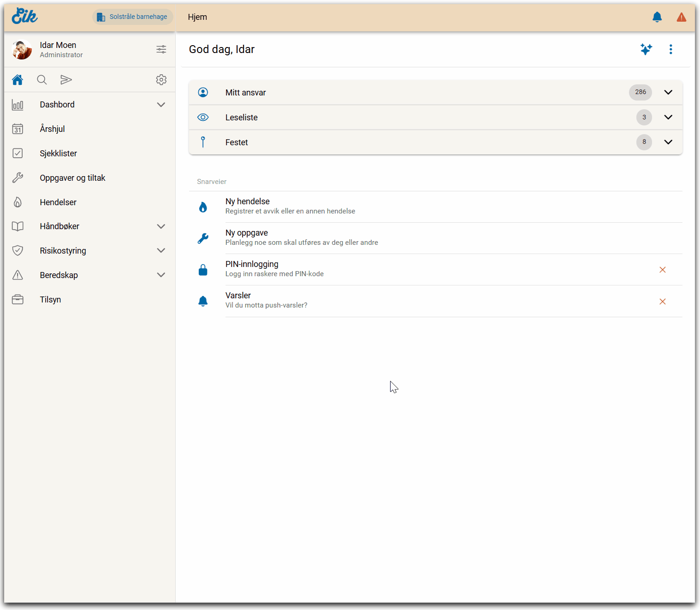700x610 pixels.
Task: Open settings gear in sidebar
Action: (161, 80)
